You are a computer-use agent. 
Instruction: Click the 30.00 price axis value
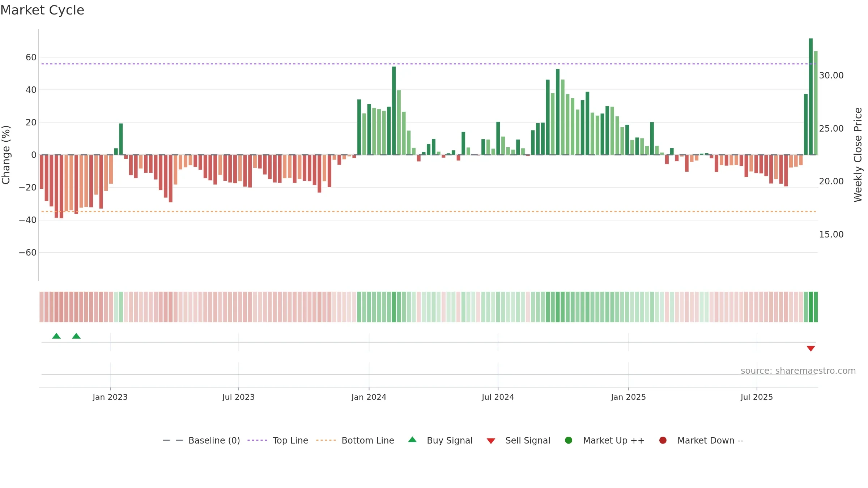click(831, 75)
